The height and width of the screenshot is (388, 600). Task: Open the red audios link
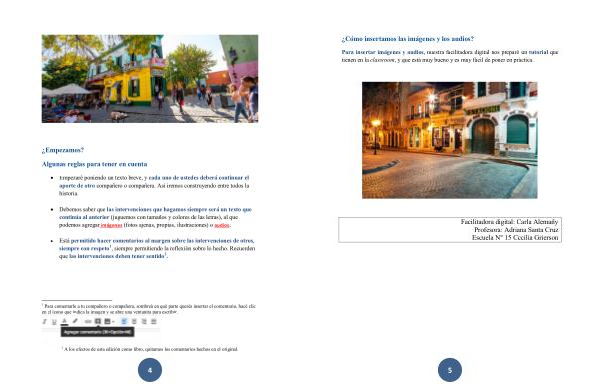tap(222, 225)
